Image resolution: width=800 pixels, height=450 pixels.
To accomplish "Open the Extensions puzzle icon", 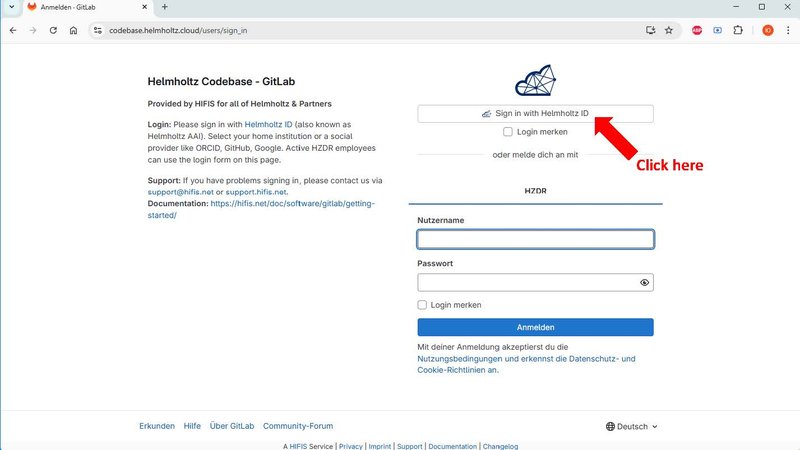I will point(738,31).
